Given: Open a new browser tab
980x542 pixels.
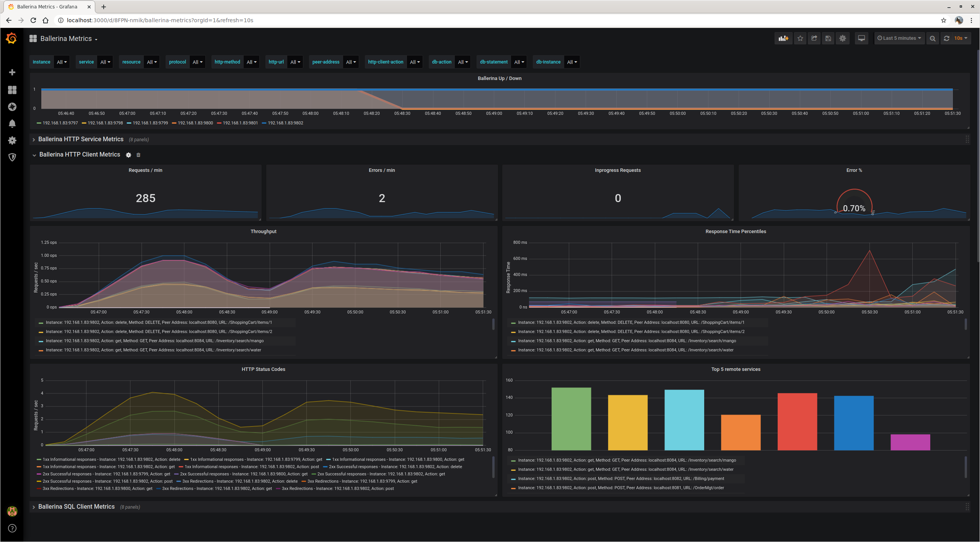Looking at the screenshot, I should 104,7.
